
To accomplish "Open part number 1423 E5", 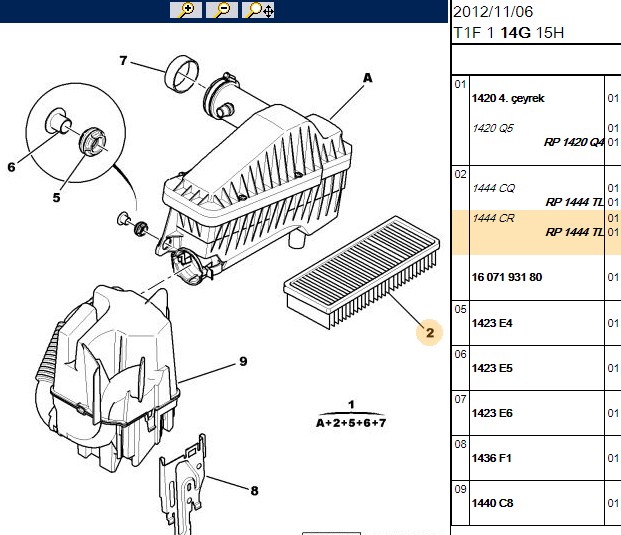I will pyautogui.click(x=492, y=368).
